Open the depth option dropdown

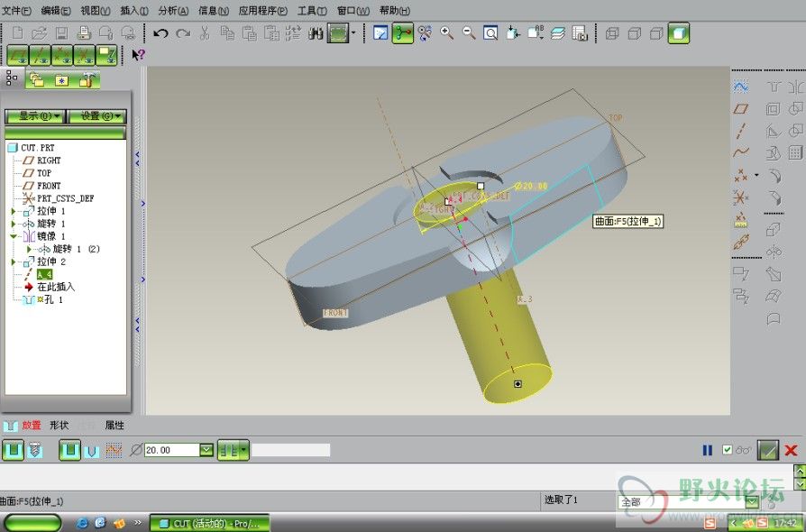243,451
